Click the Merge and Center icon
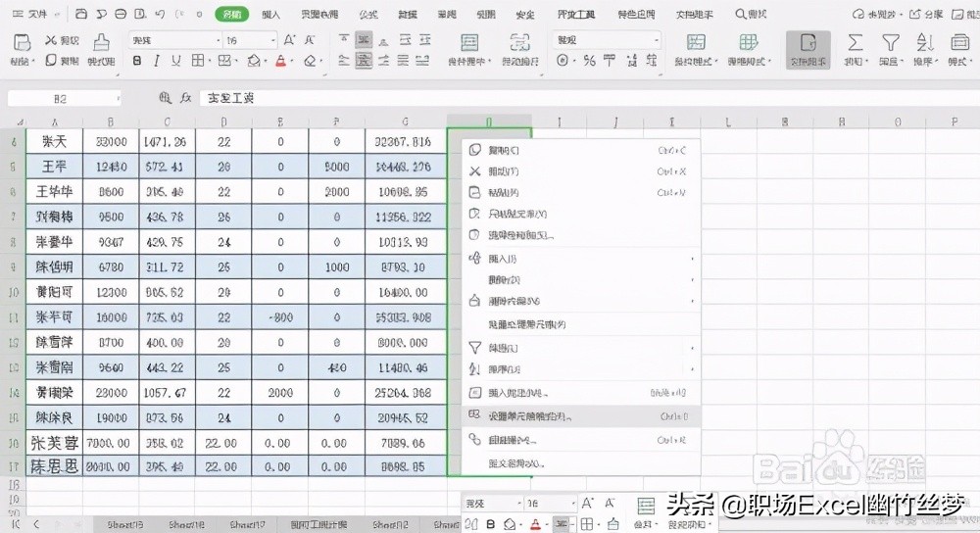 point(469,42)
